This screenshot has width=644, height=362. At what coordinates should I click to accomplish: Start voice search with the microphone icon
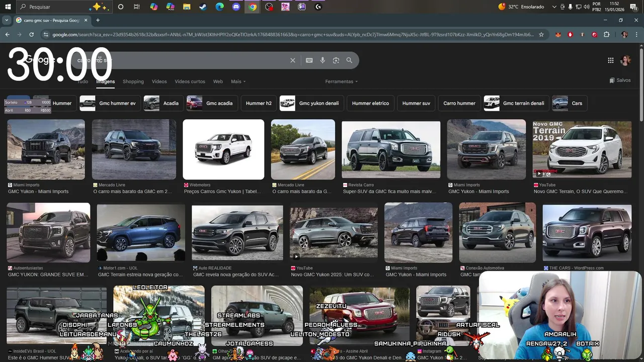323,60
